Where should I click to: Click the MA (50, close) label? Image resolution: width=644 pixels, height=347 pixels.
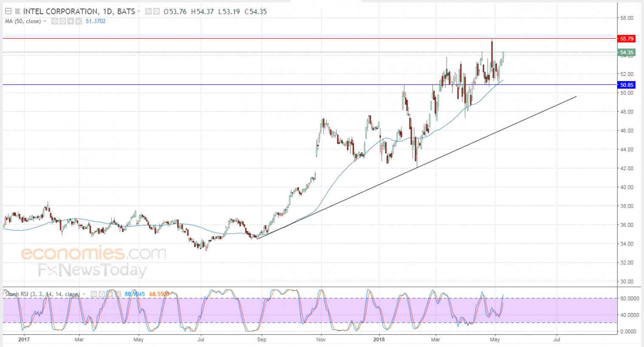click(x=23, y=21)
